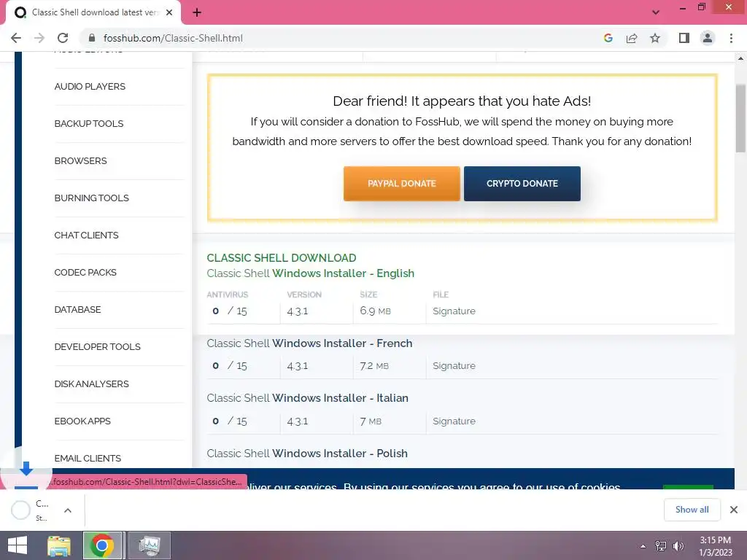Click the 7.2 MB size value
The height and width of the screenshot is (560, 747).
[374, 366]
